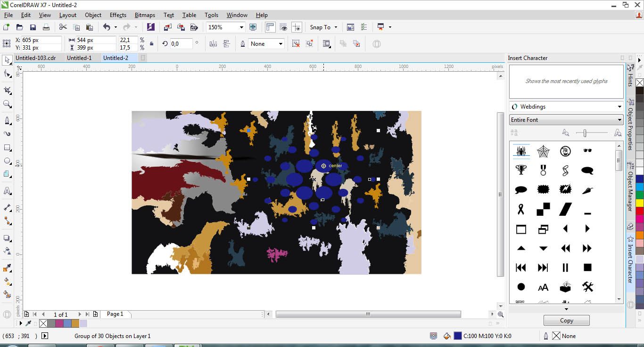Click the Cut scissors icon
This screenshot has height=347, width=644.
[x=63, y=27]
